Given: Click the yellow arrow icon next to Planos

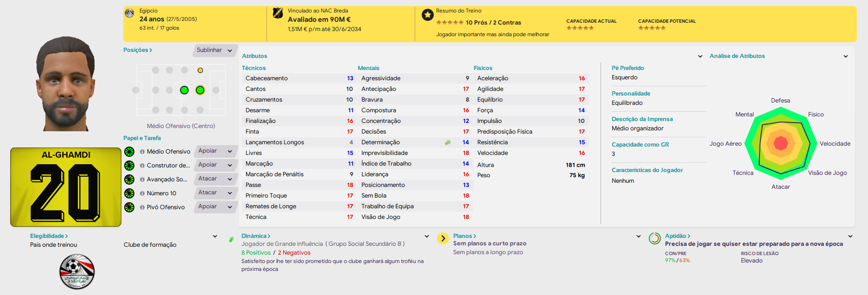Looking at the screenshot, I should [443, 238].
